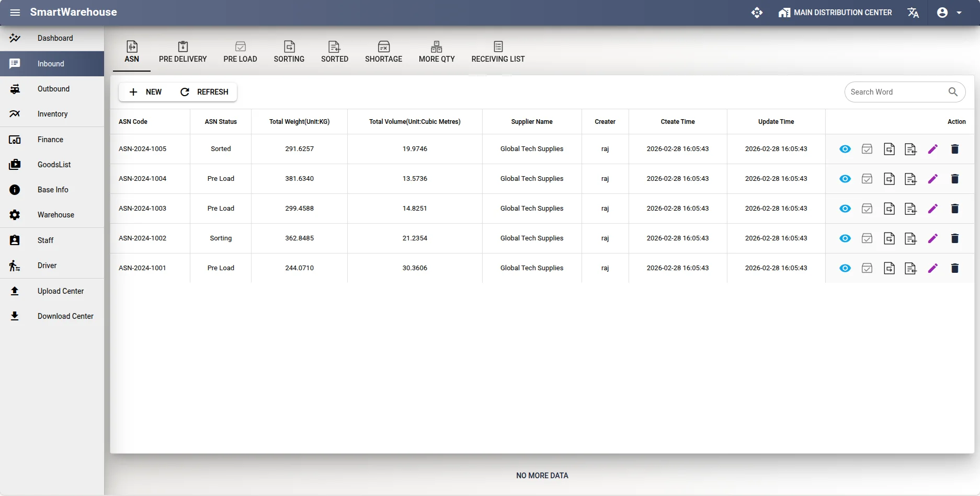Confirm delivery for ASN-2024-1003 checkbox-box icon
980x496 pixels.
point(867,209)
